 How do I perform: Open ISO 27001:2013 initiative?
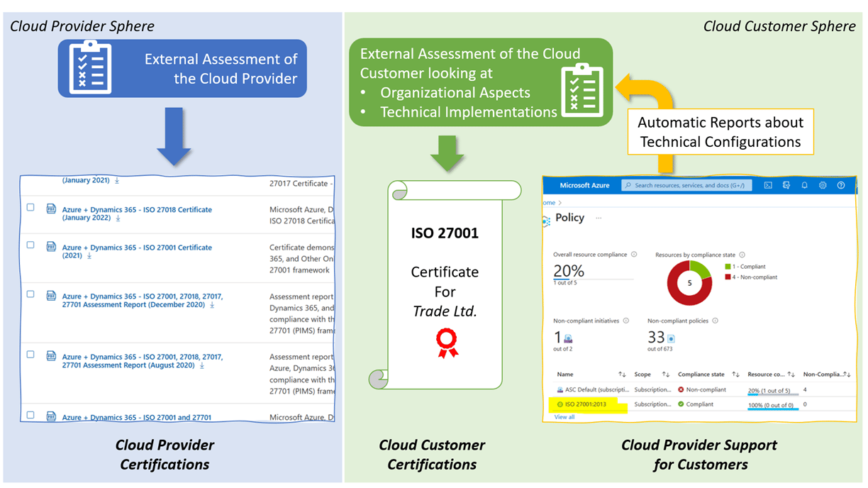(586, 404)
